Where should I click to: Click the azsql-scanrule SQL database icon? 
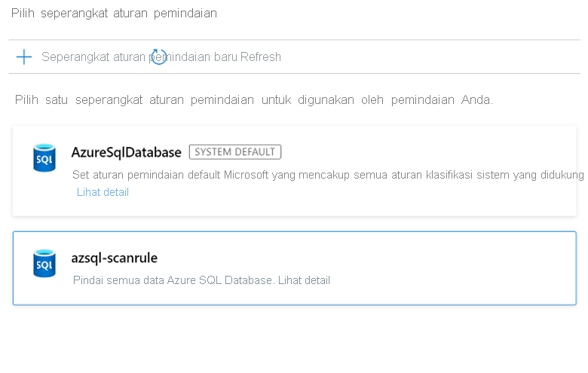click(44, 264)
